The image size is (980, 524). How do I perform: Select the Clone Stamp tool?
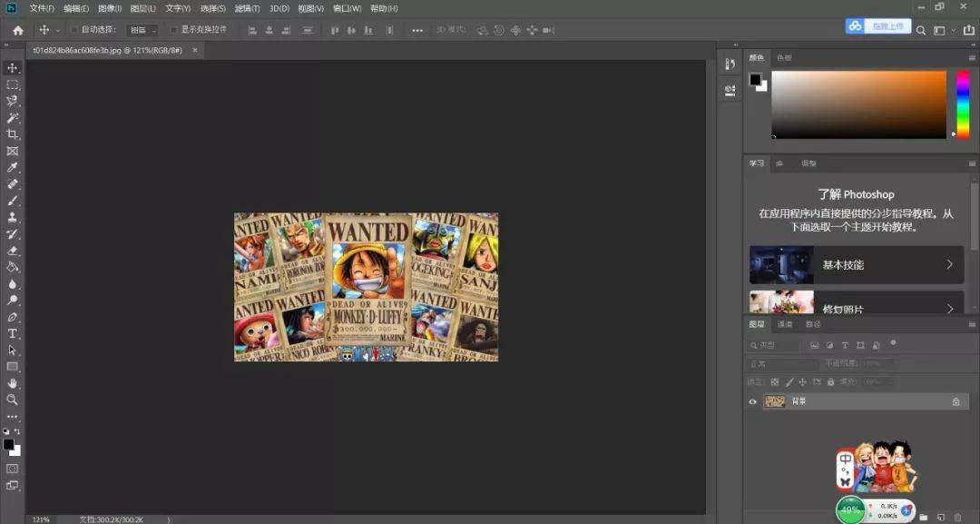12,217
